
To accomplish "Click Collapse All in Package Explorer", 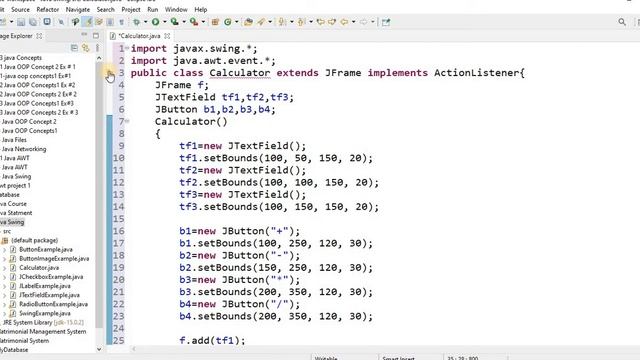I will click(74, 48).
